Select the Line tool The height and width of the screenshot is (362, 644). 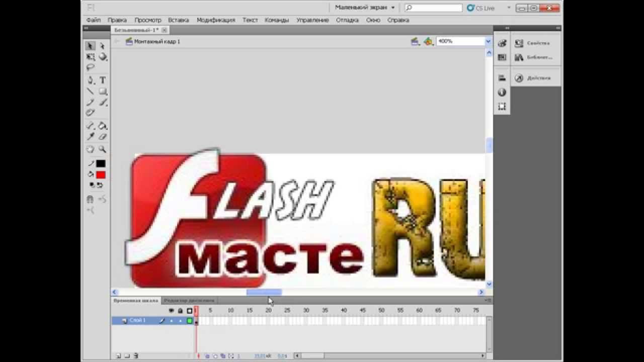pyautogui.click(x=91, y=92)
